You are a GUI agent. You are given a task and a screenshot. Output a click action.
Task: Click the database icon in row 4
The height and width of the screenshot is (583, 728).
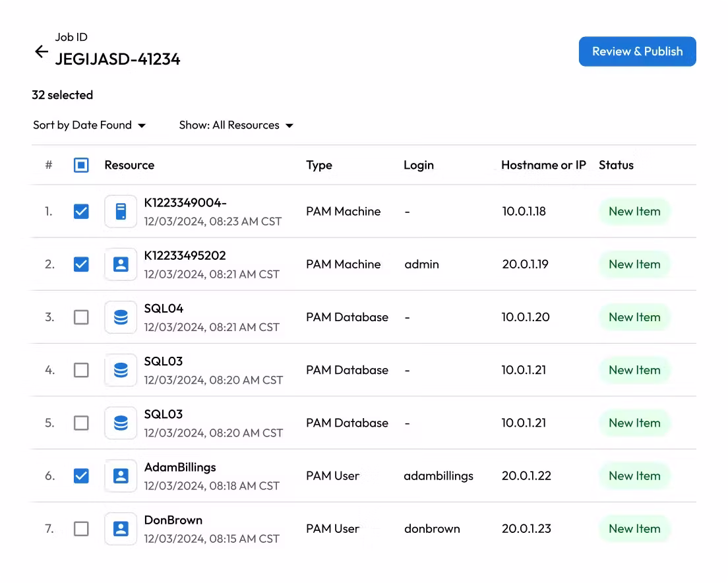[121, 370]
